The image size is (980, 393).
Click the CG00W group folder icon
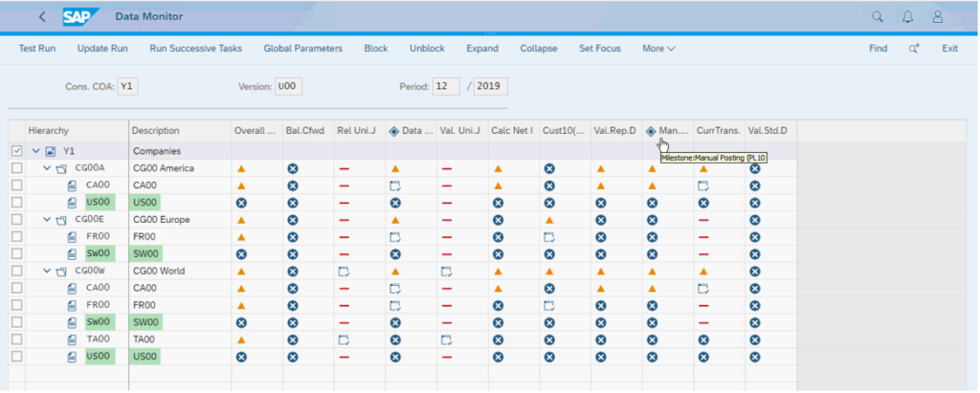[61, 272]
